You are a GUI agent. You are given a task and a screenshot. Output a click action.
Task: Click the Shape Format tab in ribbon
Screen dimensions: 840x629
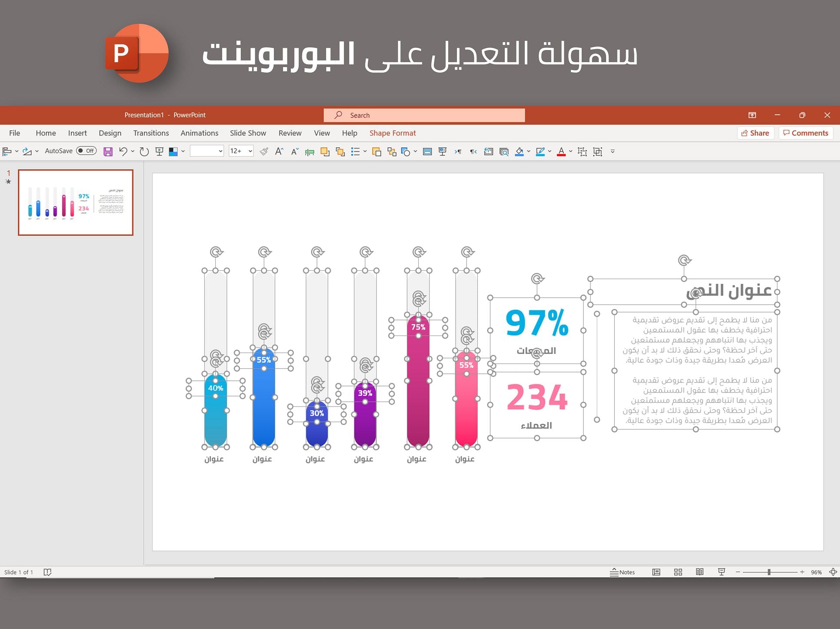[x=393, y=133]
